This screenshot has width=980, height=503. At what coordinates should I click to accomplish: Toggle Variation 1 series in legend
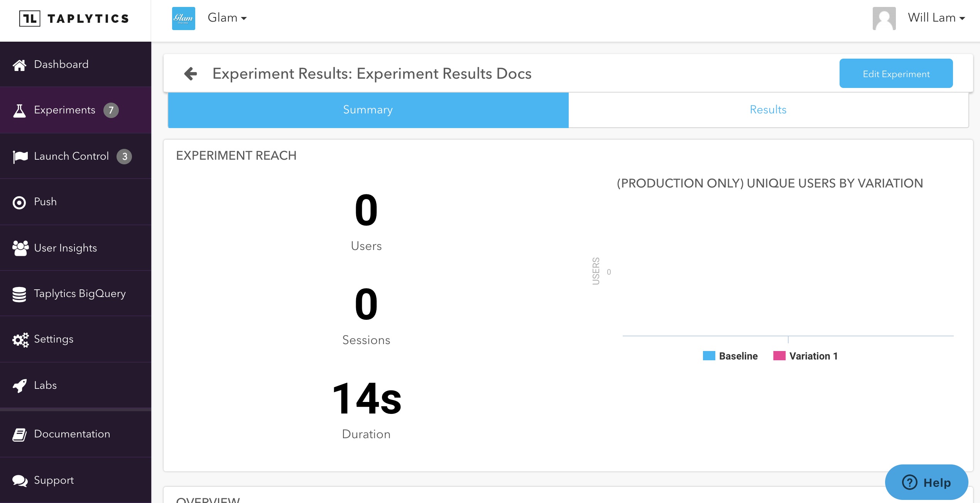click(806, 356)
